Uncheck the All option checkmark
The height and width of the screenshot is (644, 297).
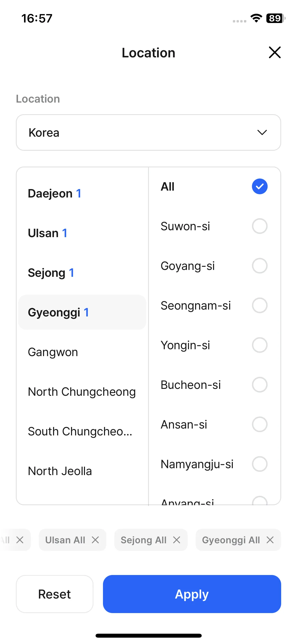point(260,186)
